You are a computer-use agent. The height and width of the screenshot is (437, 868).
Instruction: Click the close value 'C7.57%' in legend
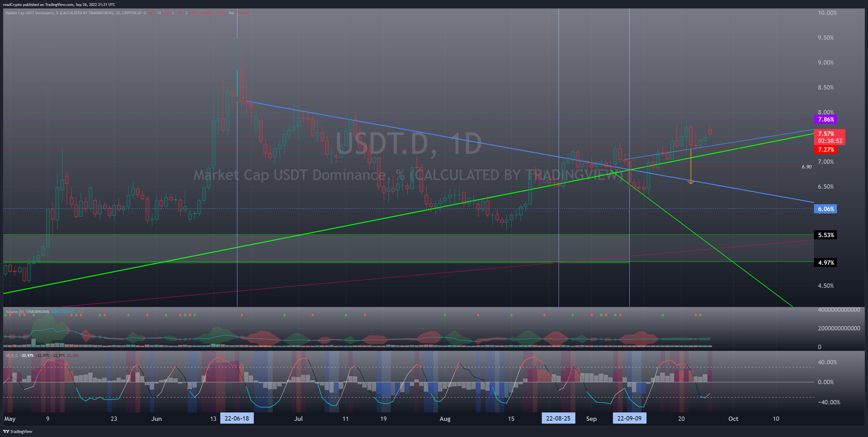[192, 13]
